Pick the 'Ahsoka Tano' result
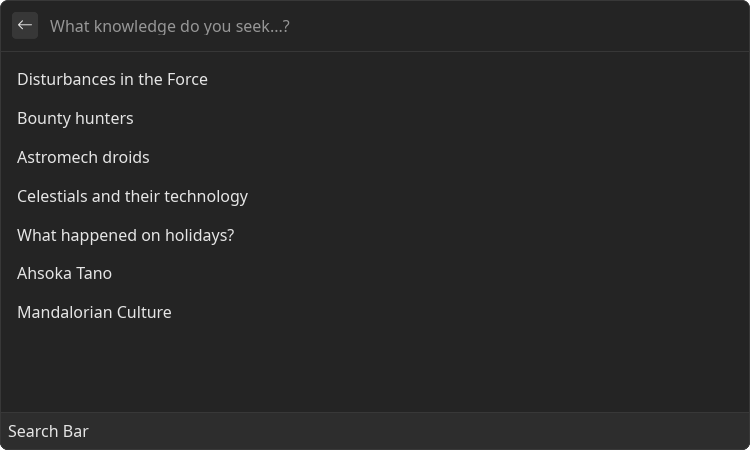 (x=375, y=274)
